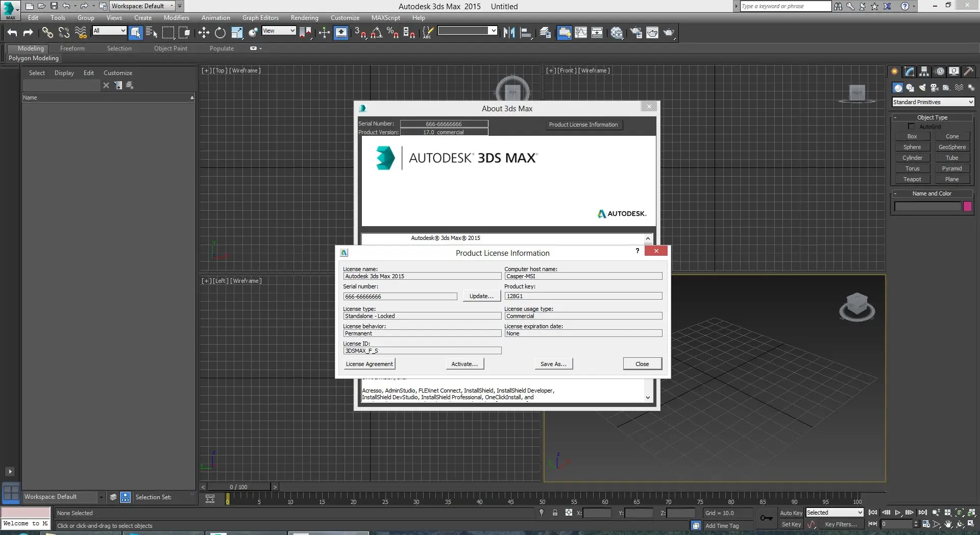Toggle Auto Key animation mode
This screenshot has width=980, height=535.
click(791, 513)
